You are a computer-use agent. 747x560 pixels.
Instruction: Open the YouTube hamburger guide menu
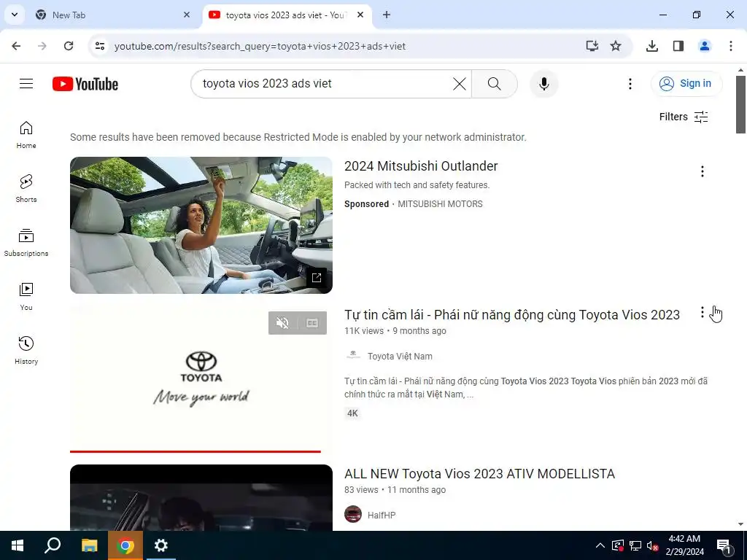[26, 84]
